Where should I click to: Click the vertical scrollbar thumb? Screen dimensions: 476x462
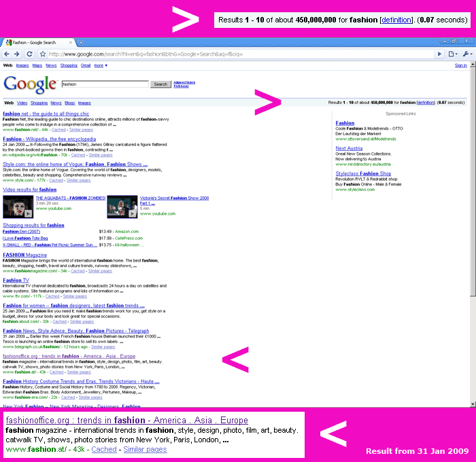click(473, 182)
